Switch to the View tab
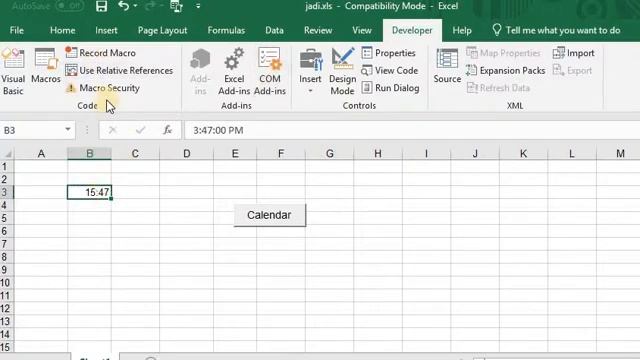Screen dimensions: 640x360 point(362,31)
